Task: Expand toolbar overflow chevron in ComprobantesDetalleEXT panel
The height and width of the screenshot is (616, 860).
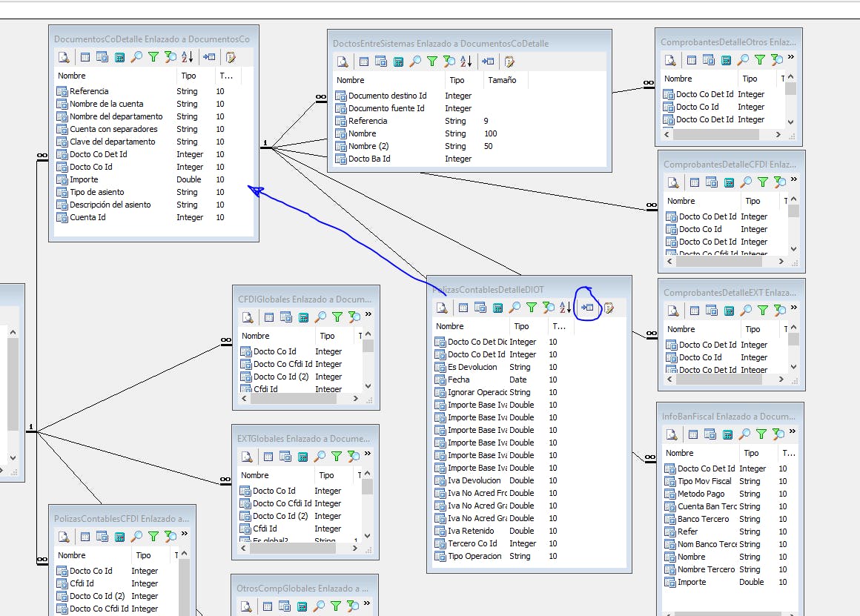Action: pos(794,309)
